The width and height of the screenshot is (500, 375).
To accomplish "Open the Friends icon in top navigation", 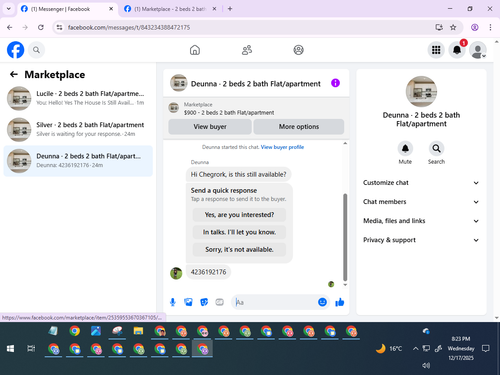I will click(247, 50).
